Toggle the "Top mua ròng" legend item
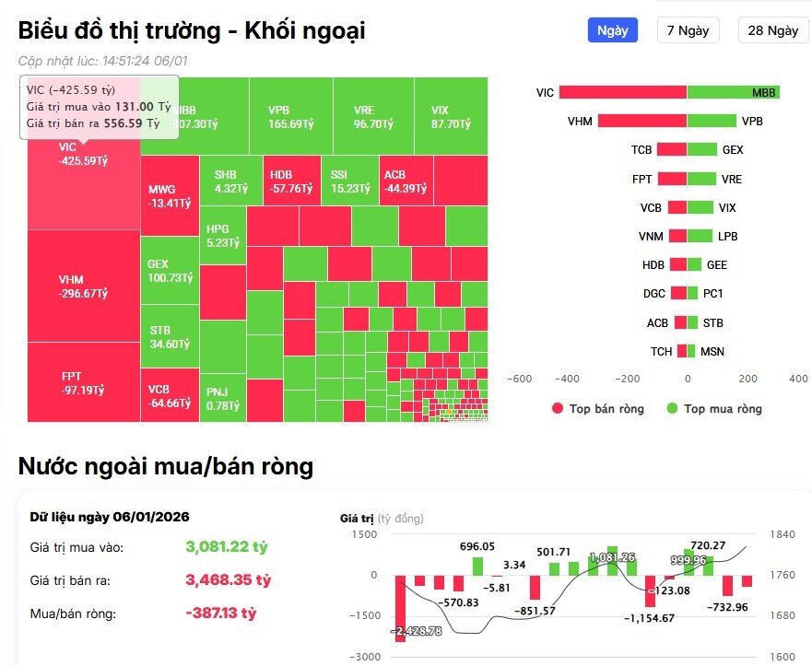812x666 pixels. pos(723,408)
